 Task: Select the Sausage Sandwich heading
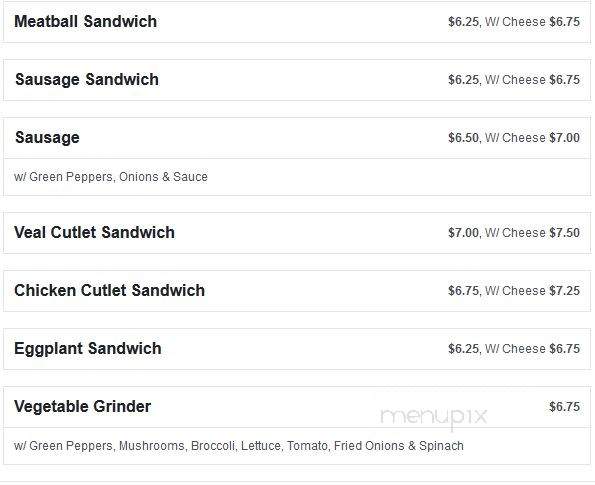pyautogui.click(x=87, y=80)
